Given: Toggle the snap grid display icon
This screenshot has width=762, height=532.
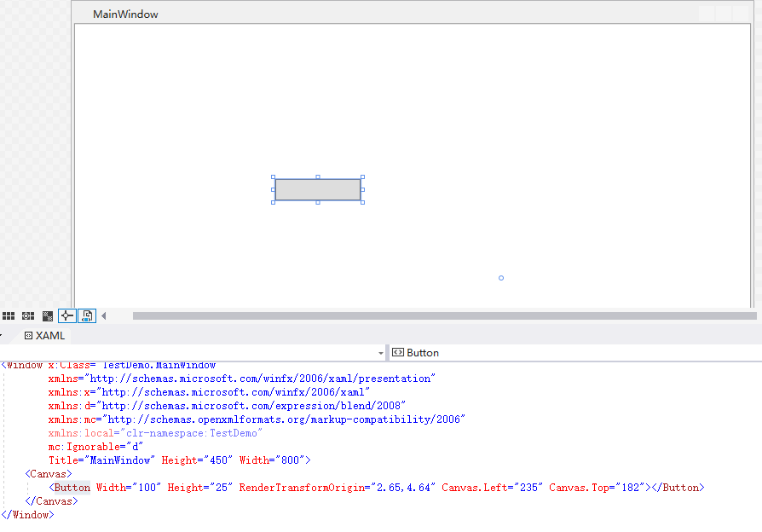Looking at the screenshot, I should (9, 316).
